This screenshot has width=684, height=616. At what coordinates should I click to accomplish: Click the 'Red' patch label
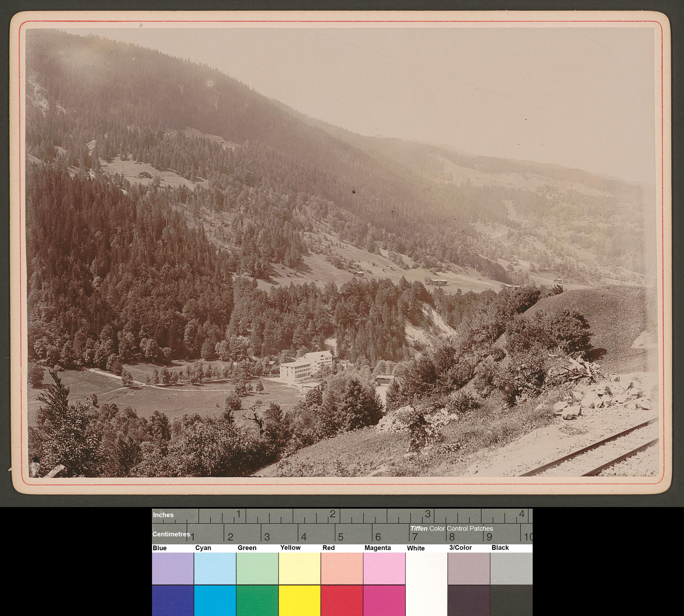click(x=328, y=548)
